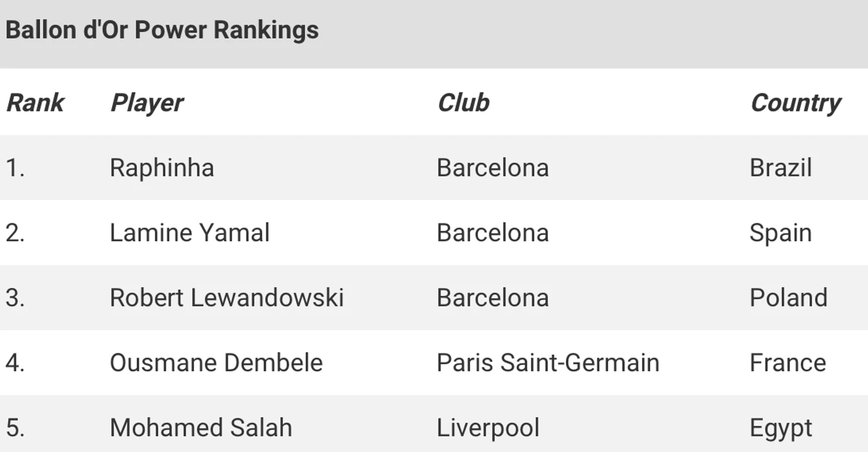Click rank number 3. in the table
This screenshot has height=452, width=868.
pyautogui.click(x=15, y=298)
